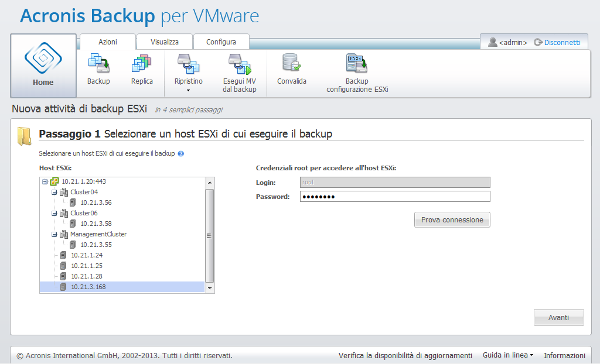
Task: Open the Ripristino dropdown arrow
Action: pyautogui.click(x=188, y=91)
